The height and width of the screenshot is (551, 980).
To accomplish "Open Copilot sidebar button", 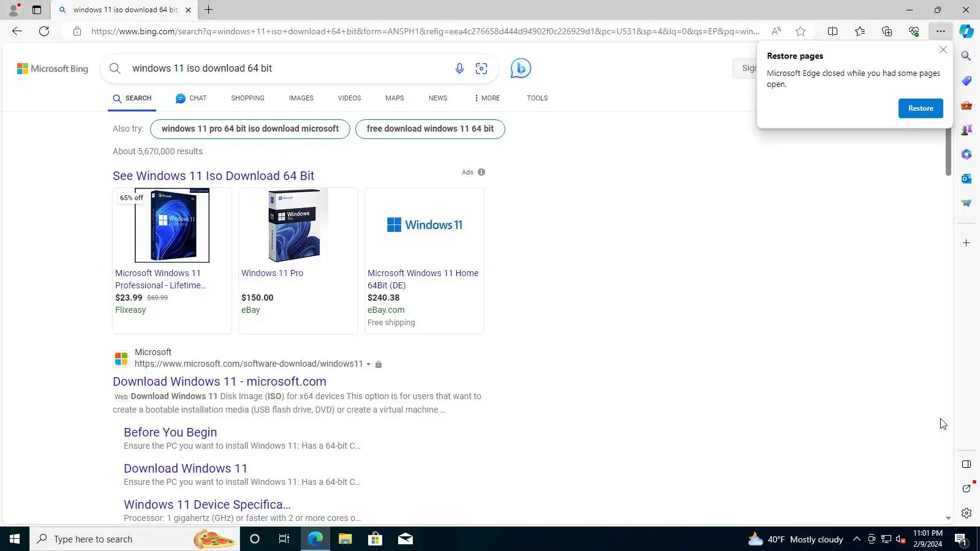I will click(x=967, y=31).
